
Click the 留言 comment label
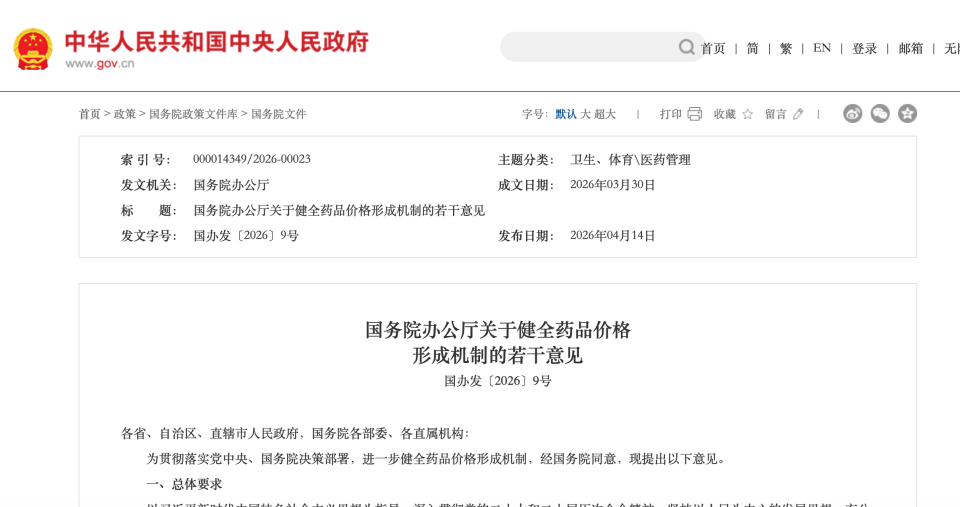pos(776,114)
